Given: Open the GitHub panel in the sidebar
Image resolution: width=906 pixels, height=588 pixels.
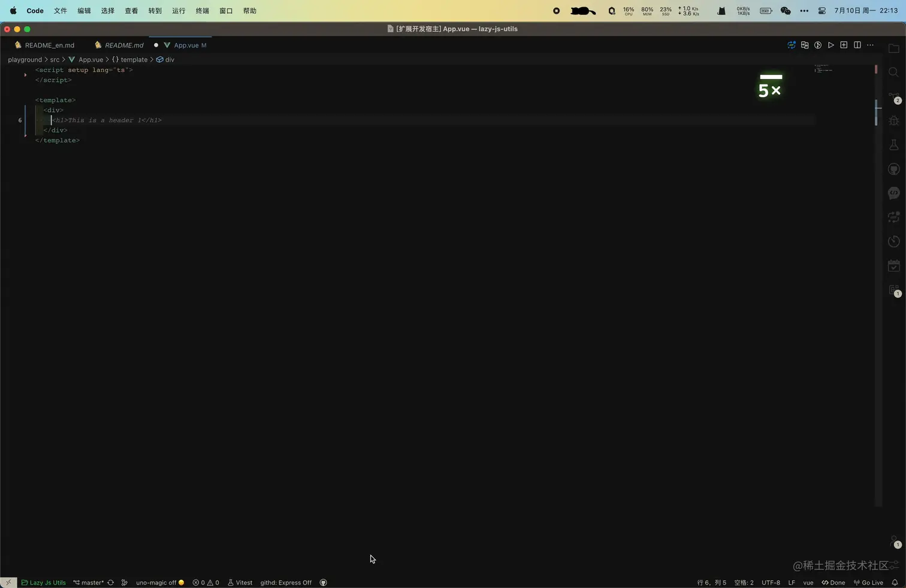Looking at the screenshot, I should [894, 169].
